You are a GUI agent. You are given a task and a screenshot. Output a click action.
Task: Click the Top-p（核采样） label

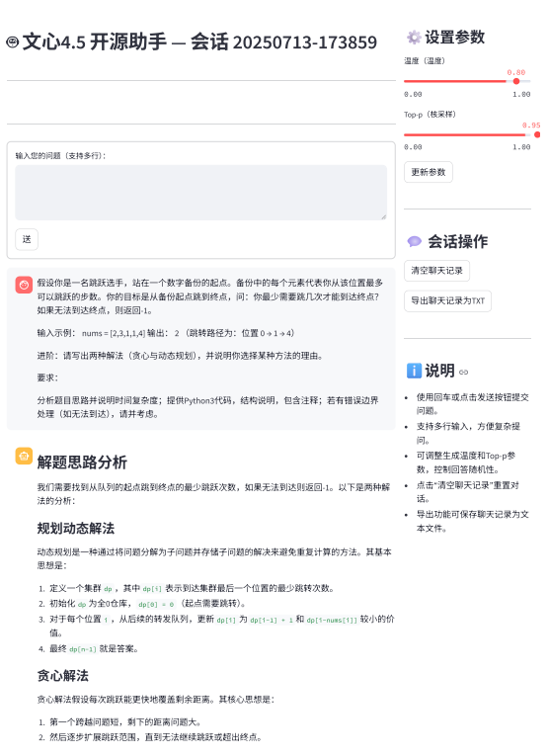430,115
